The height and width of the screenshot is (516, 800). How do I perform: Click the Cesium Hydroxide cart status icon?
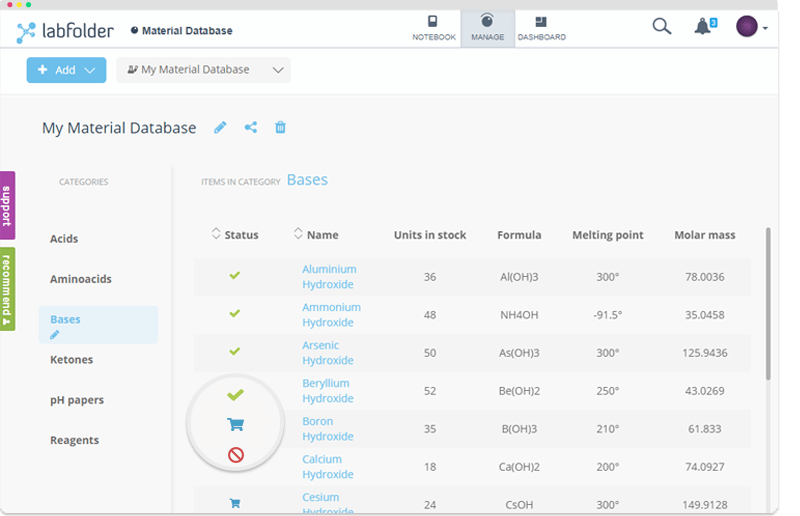pyautogui.click(x=235, y=503)
